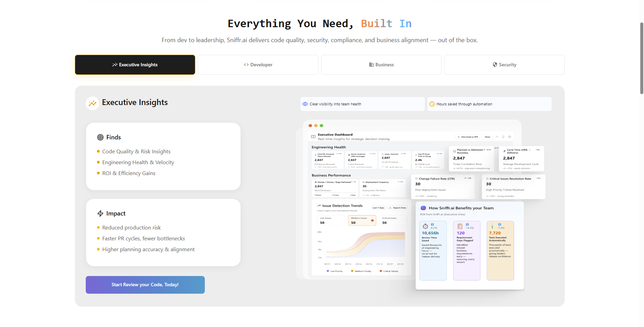Open the Last 7 days range selector
The image size is (644, 327).
point(378,208)
